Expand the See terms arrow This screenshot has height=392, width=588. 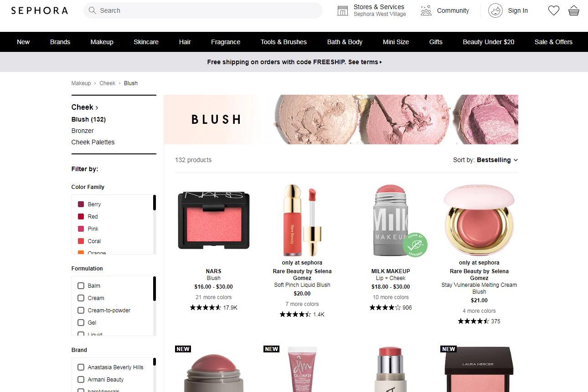tap(381, 62)
